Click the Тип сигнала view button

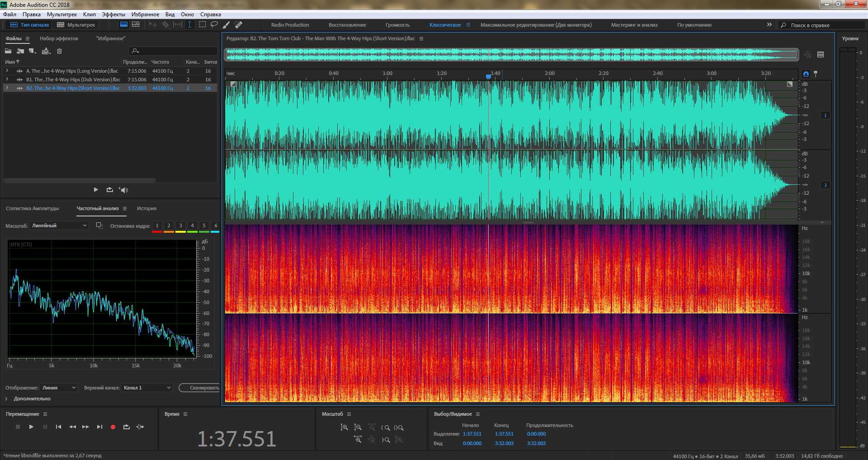tap(30, 25)
